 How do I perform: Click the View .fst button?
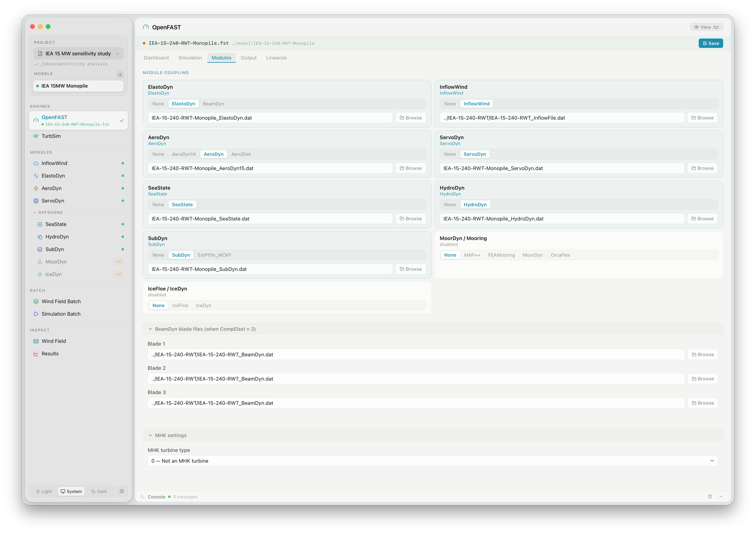(x=706, y=27)
